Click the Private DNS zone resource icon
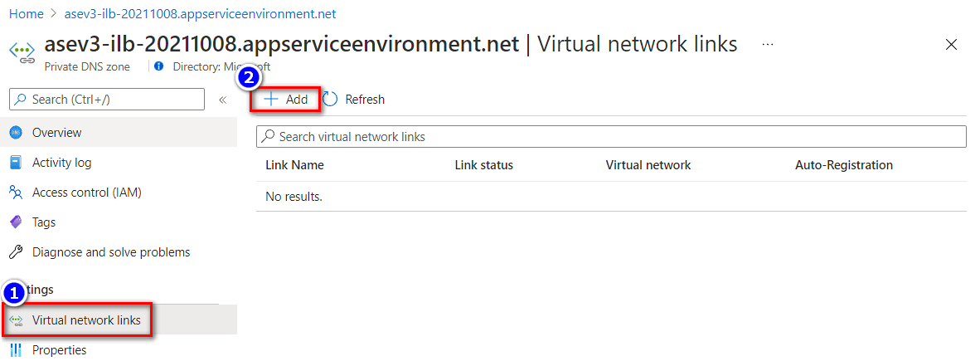The image size is (980, 361). coord(21,51)
